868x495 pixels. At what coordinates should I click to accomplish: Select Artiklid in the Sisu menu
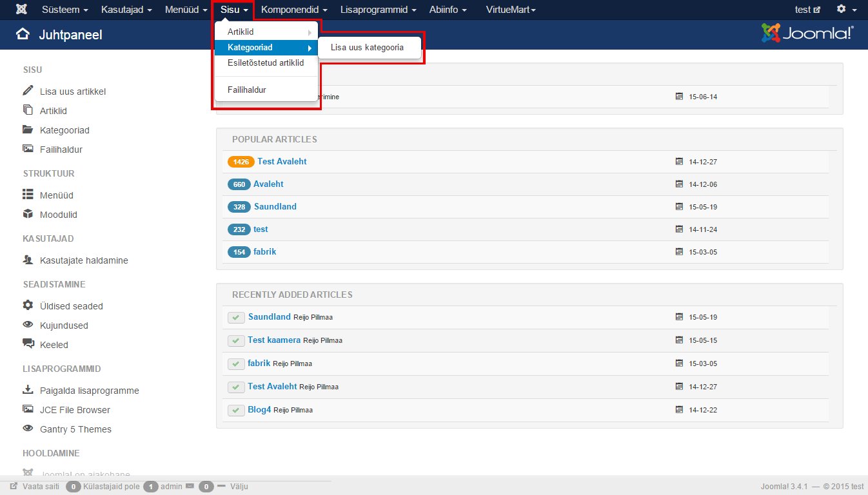[x=266, y=32]
